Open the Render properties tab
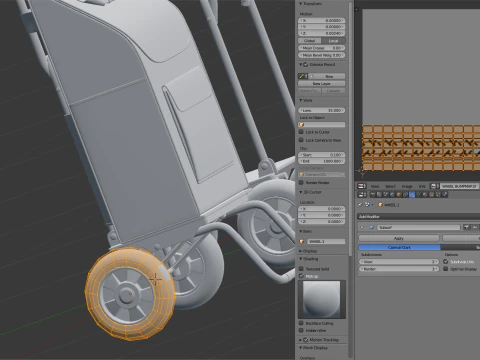This screenshot has height=360, width=480. coord(373,194)
